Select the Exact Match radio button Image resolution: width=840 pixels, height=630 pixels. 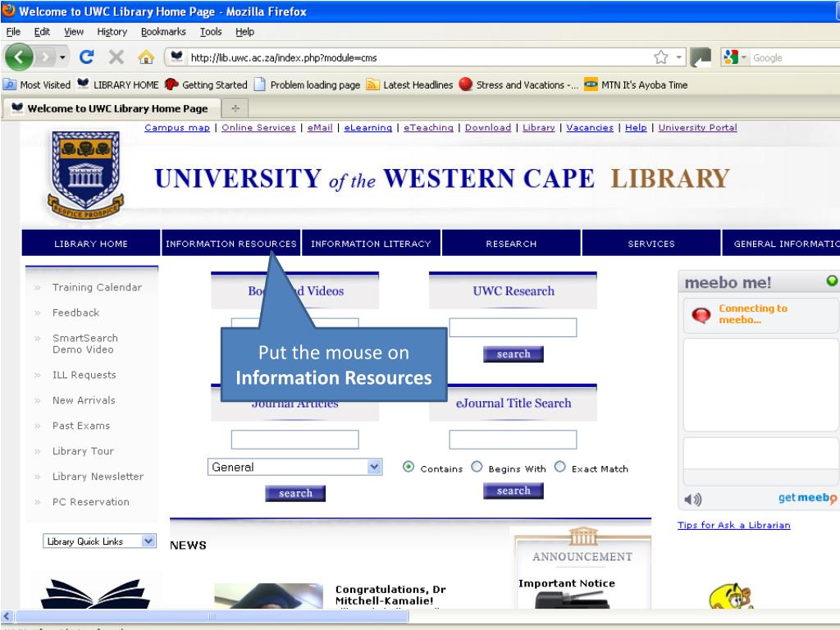point(559,467)
